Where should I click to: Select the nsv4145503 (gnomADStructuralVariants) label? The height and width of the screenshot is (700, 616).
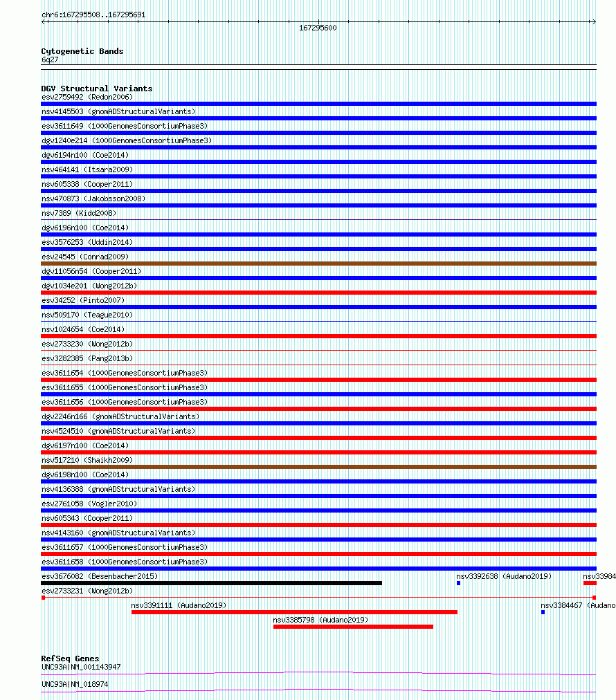(x=118, y=111)
